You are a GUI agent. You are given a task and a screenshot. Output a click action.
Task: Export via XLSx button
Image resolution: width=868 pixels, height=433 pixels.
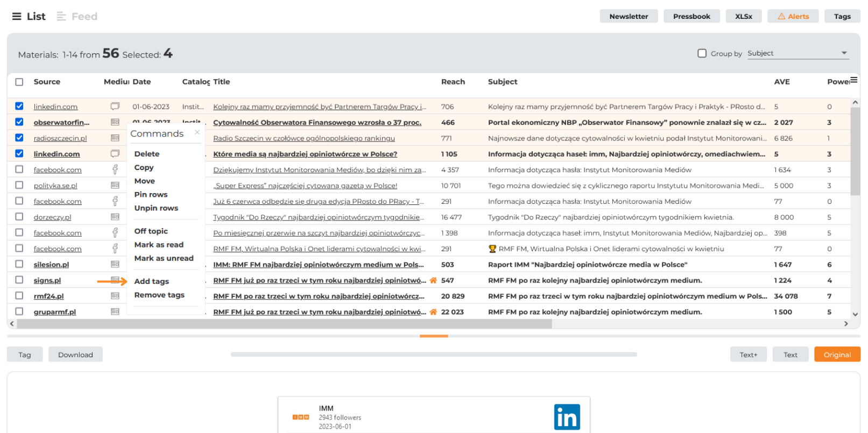coord(744,17)
